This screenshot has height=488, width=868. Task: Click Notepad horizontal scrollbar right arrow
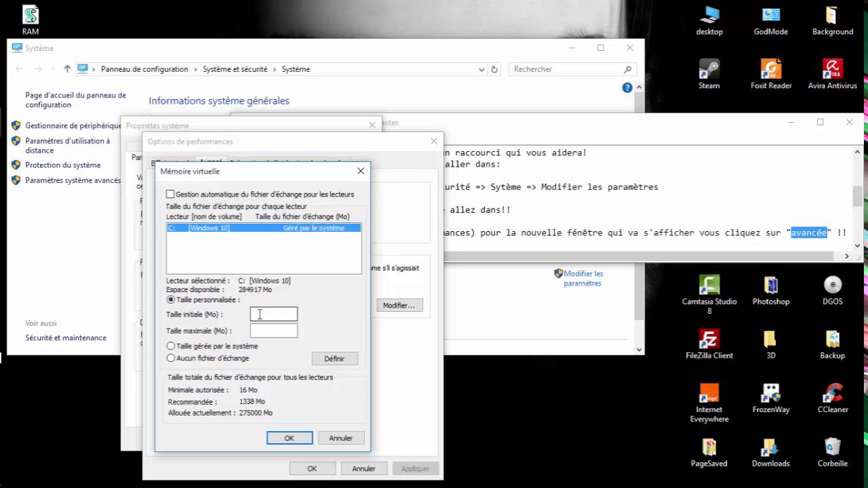click(846, 256)
